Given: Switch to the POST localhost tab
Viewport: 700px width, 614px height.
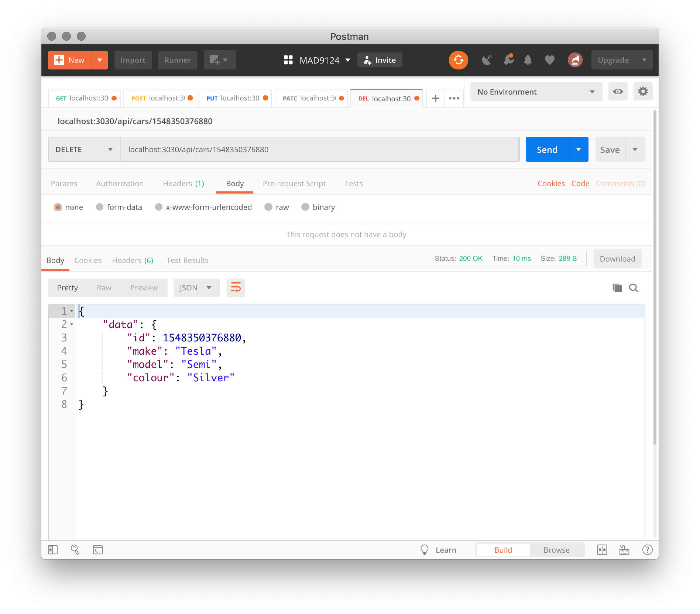Looking at the screenshot, I should pyautogui.click(x=160, y=98).
